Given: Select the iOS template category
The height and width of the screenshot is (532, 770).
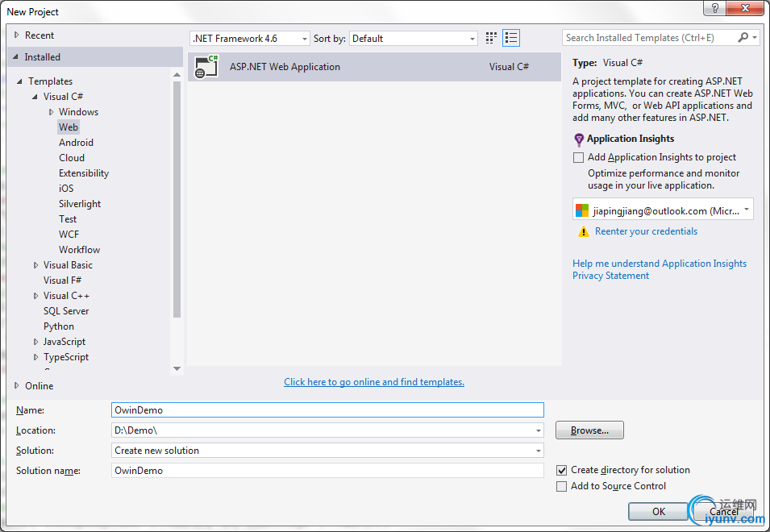Looking at the screenshot, I should tap(66, 189).
